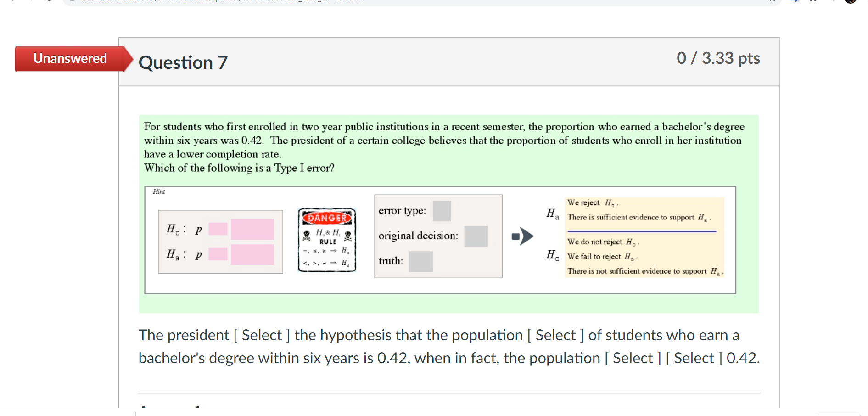Click the right-pointing arrow in the hint box

[523, 236]
